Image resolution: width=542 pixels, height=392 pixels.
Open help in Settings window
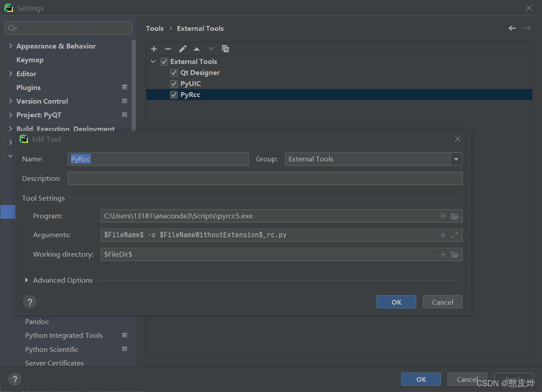[15, 379]
